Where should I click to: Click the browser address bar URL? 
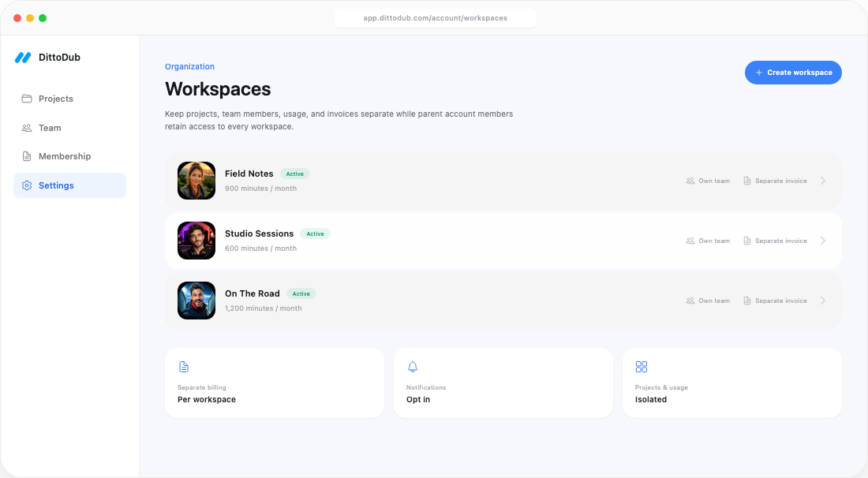435,18
